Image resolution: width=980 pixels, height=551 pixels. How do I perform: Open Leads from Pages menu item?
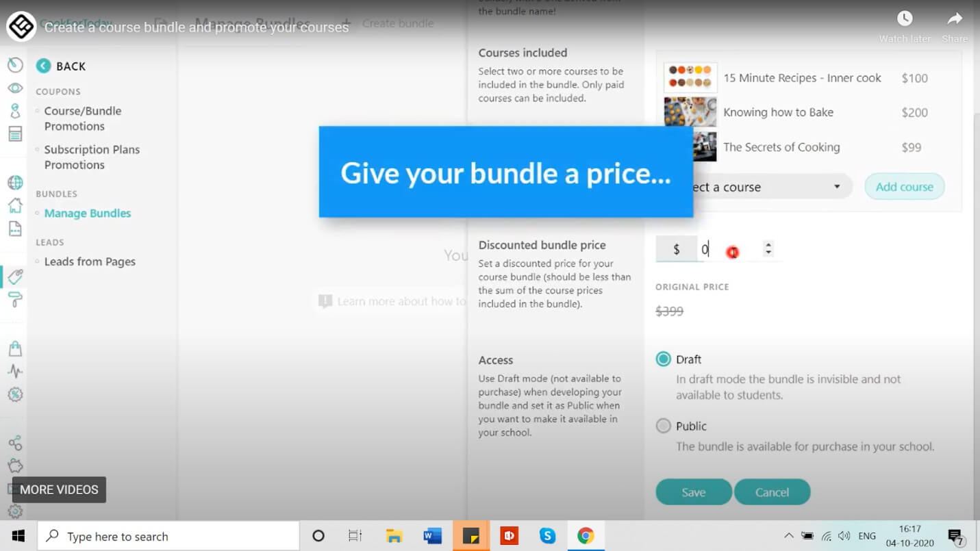pyautogui.click(x=90, y=261)
